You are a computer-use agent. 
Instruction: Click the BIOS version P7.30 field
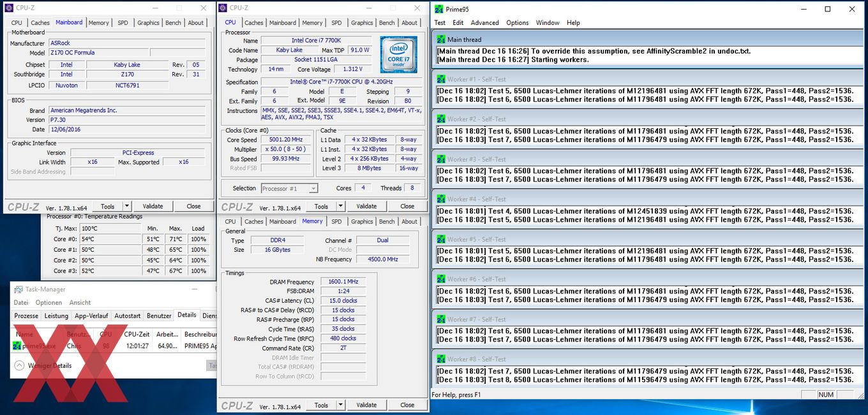click(127, 120)
